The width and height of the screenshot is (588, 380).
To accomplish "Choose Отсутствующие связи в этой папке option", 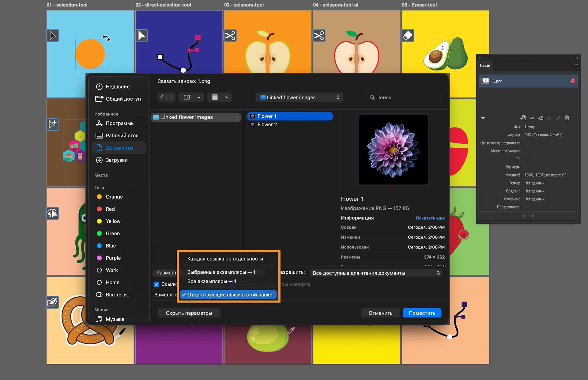I will click(228, 294).
